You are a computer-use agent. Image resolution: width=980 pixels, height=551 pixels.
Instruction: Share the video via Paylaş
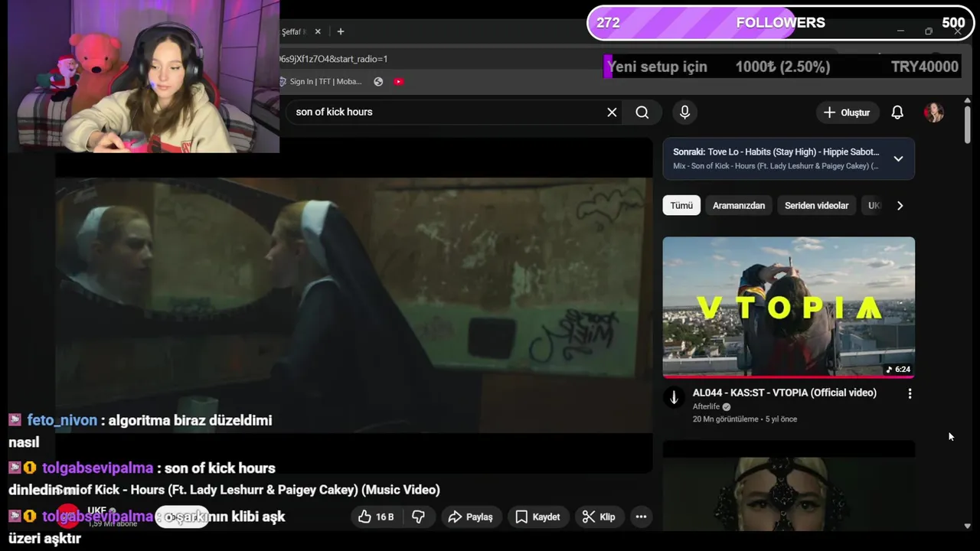[x=470, y=517]
